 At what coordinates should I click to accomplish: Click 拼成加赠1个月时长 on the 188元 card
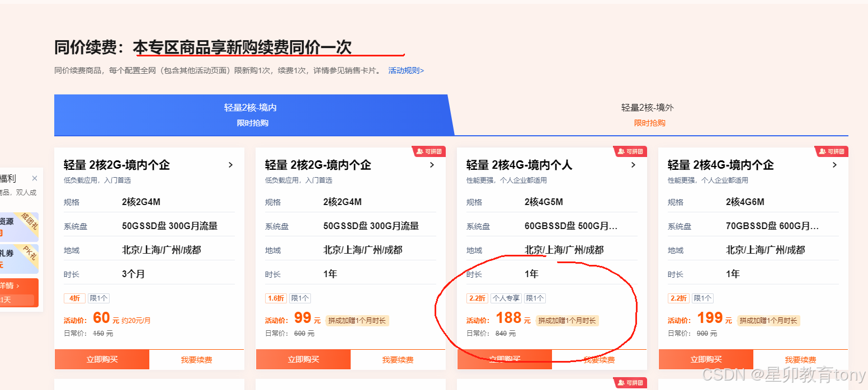pyautogui.click(x=567, y=321)
